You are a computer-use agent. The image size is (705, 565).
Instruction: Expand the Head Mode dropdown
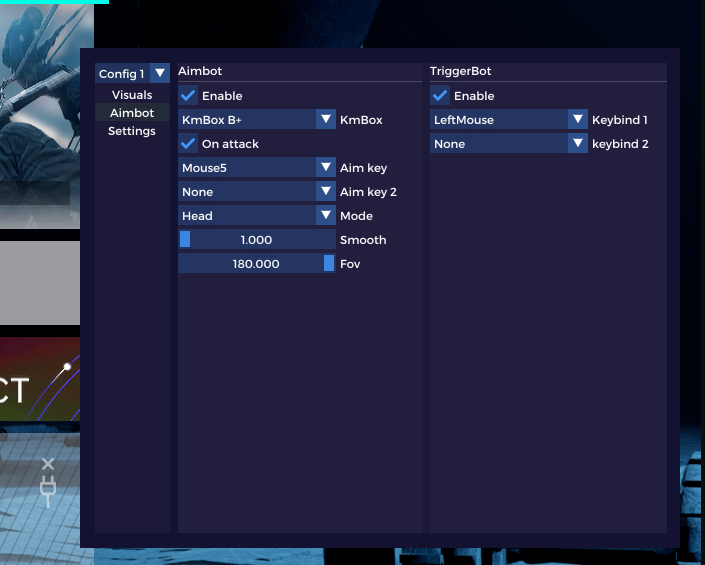[257, 216]
